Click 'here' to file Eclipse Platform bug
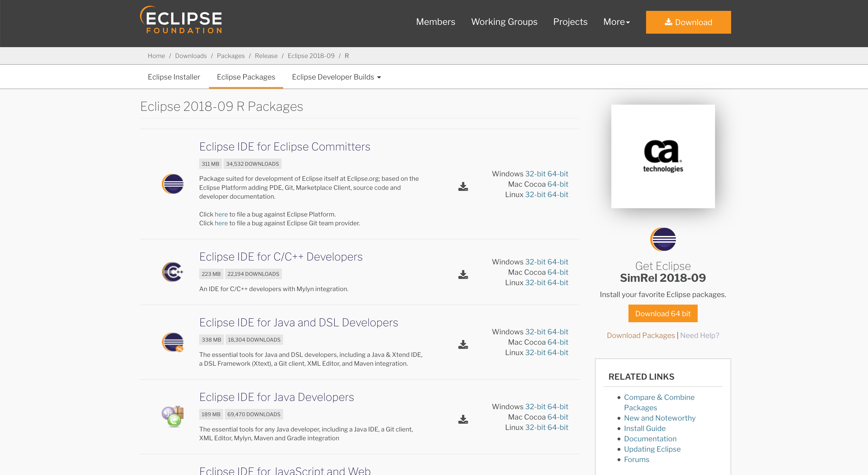Screen dimensions: 868x475 (221, 214)
